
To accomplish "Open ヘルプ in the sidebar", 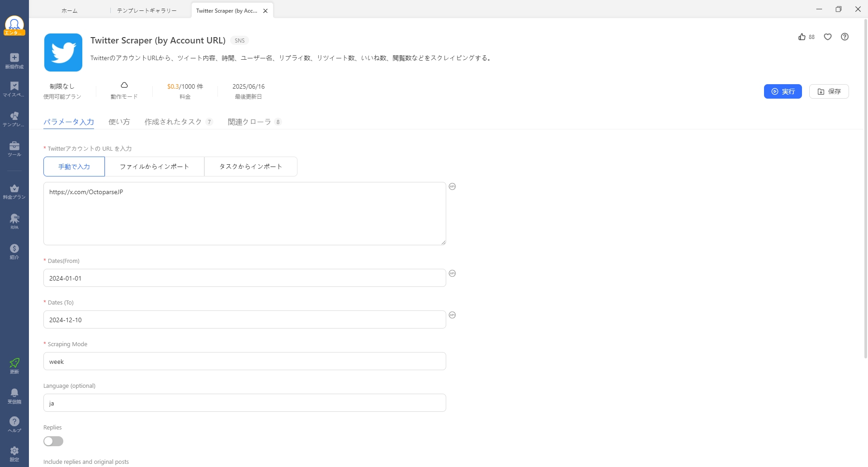I will (14, 425).
